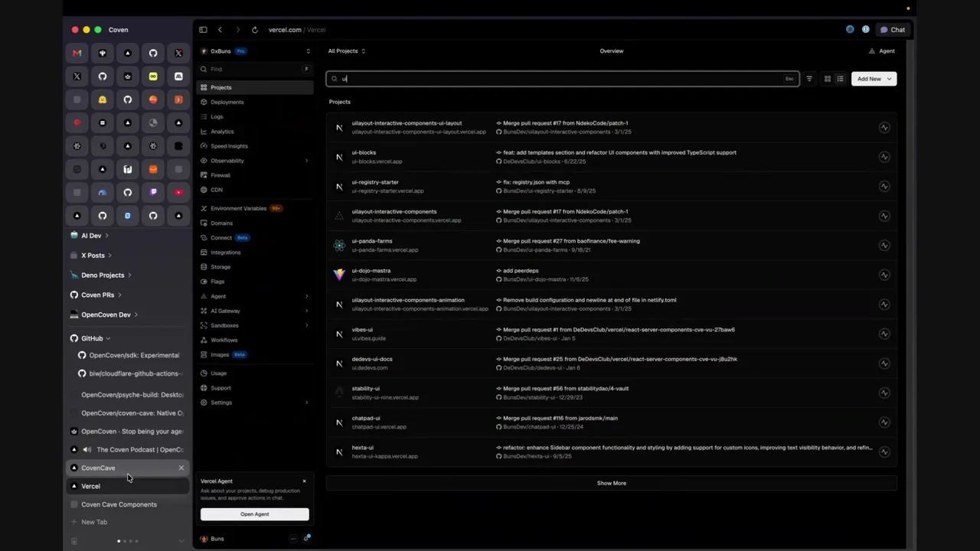
Task: Open the Overview page link
Action: point(612,51)
